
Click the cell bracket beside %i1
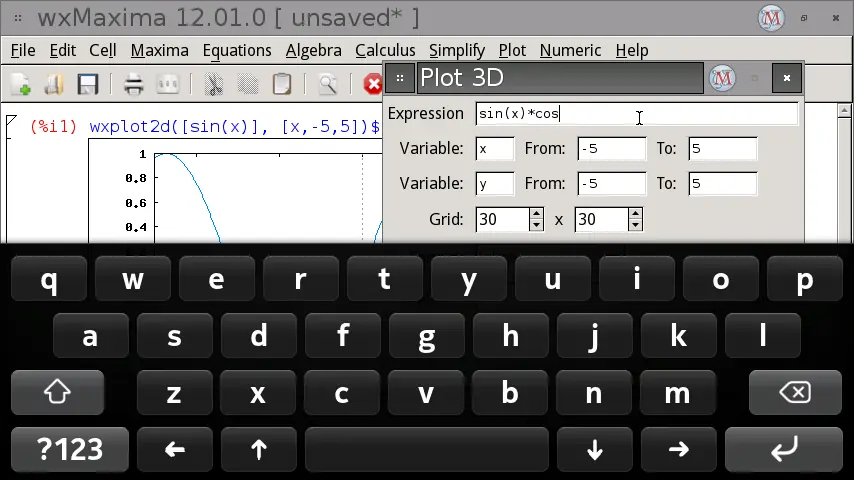click(x=11, y=127)
